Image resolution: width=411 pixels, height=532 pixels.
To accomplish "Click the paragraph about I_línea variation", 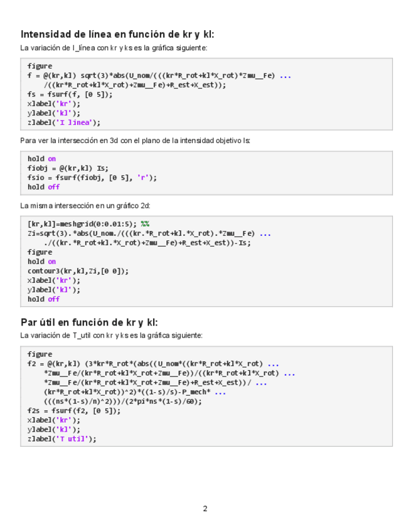I will point(113,48).
